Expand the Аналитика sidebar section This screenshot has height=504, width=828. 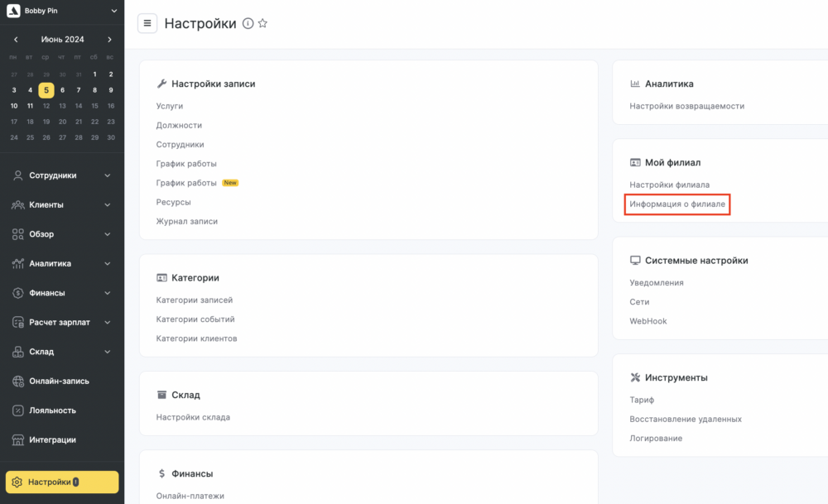pos(108,263)
